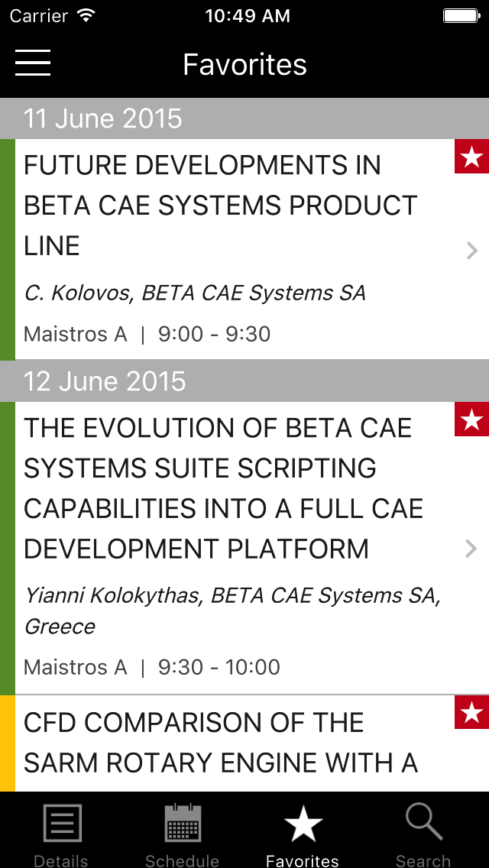This screenshot has height=868, width=489.
Task: Select the 11 June 2015 section header
Action: (x=244, y=118)
